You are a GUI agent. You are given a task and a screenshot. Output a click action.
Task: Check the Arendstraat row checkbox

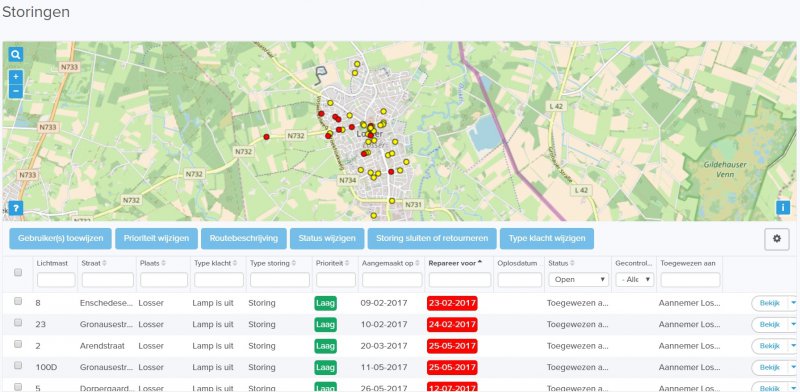(18, 344)
